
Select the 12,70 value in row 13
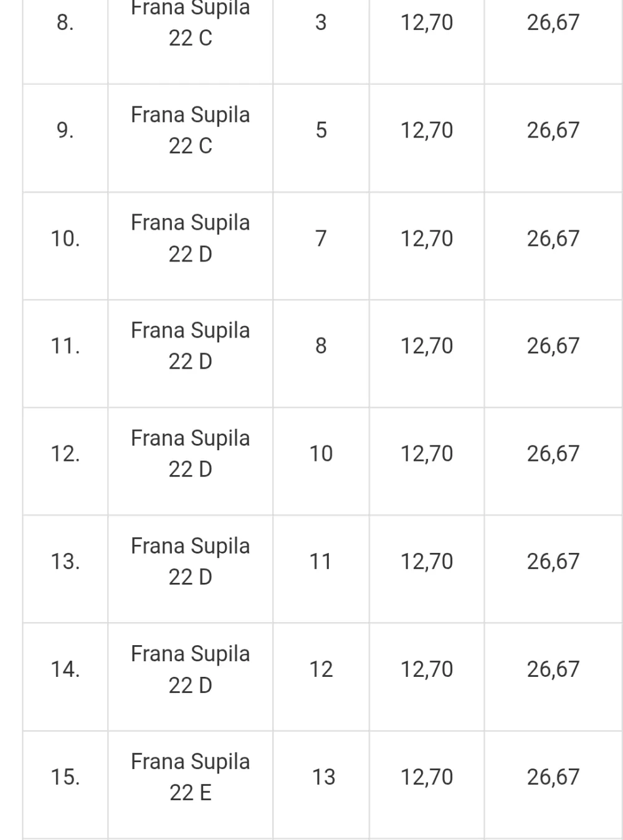click(427, 561)
